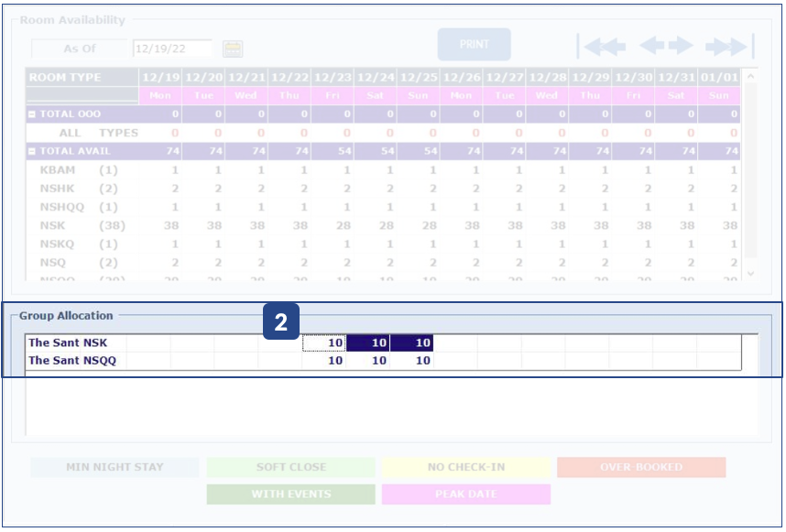The width and height of the screenshot is (786, 532).
Task: Jump back with the double-left arrow icon
Action: [x=601, y=46]
